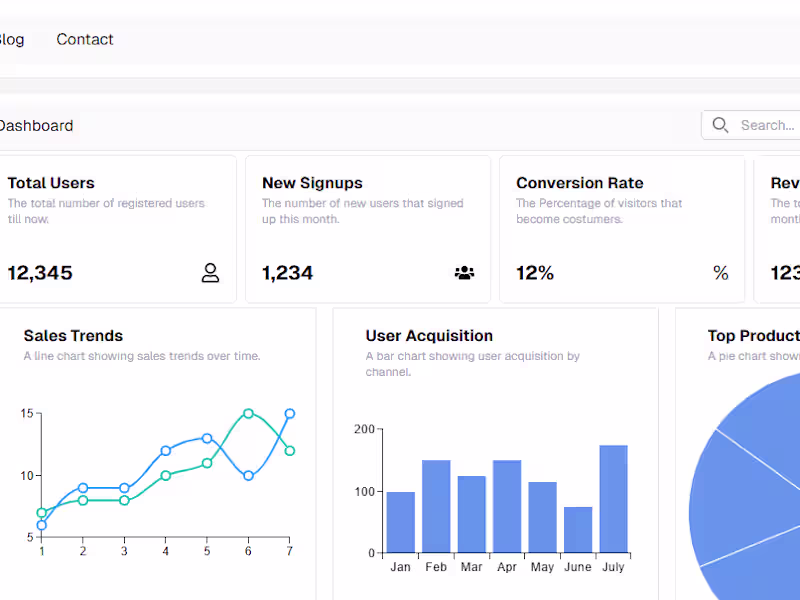This screenshot has width=800, height=600.
Task: Click the search magnifier icon
Action: tap(720, 125)
